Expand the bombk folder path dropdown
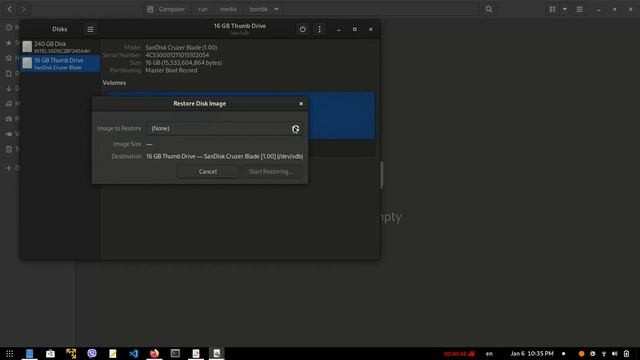 pyautogui.click(x=276, y=9)
